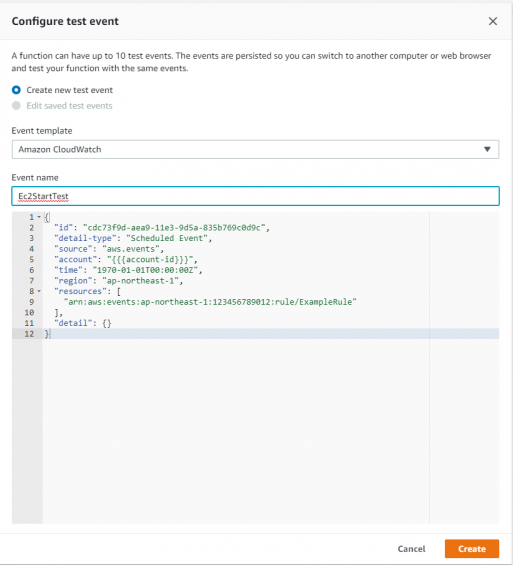The image size is (513, 565).
Task: Collapse the JSON block at line 1
Action: [39, 217]
